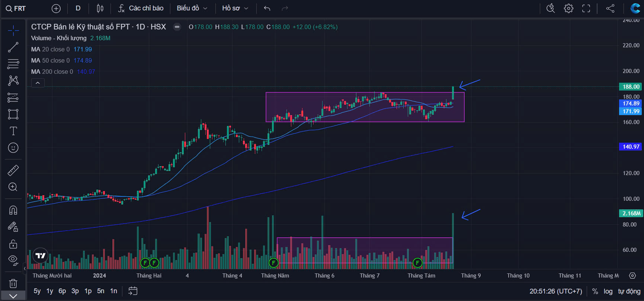Set range to 5y
The width and height of the screenshot is (644, 301).
[37, 291]
